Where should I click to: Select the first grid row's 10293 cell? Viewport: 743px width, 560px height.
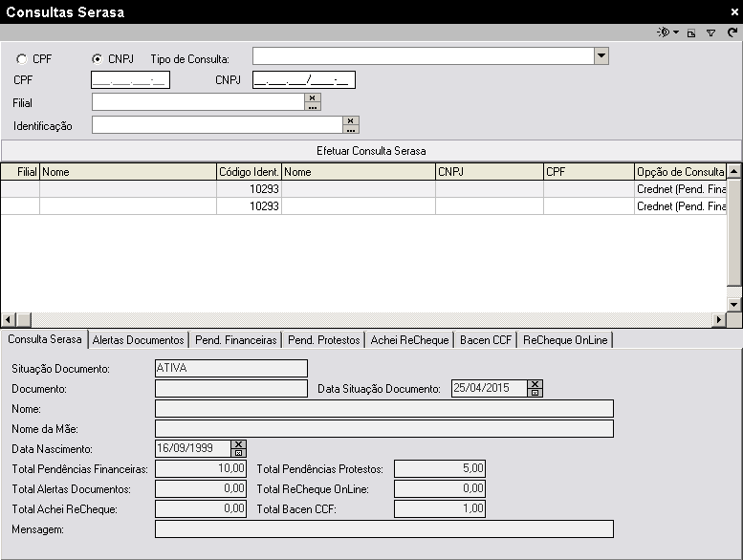pyautogui.click(x=249, y=189)
